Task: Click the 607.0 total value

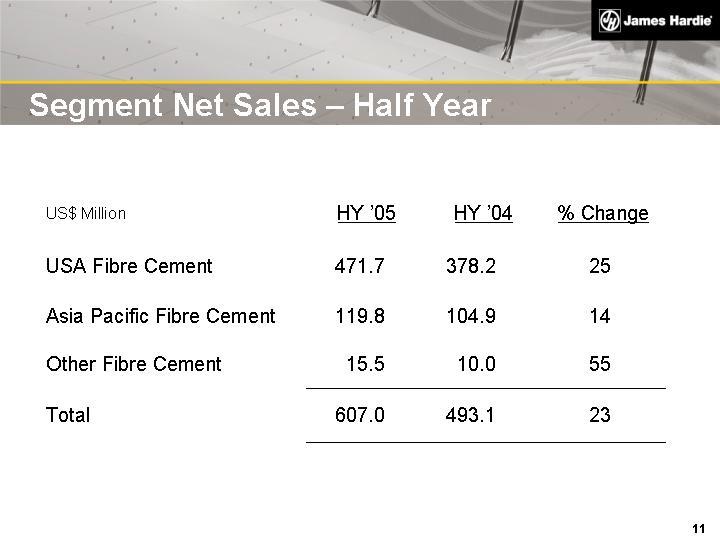Action: click(359, 414)
